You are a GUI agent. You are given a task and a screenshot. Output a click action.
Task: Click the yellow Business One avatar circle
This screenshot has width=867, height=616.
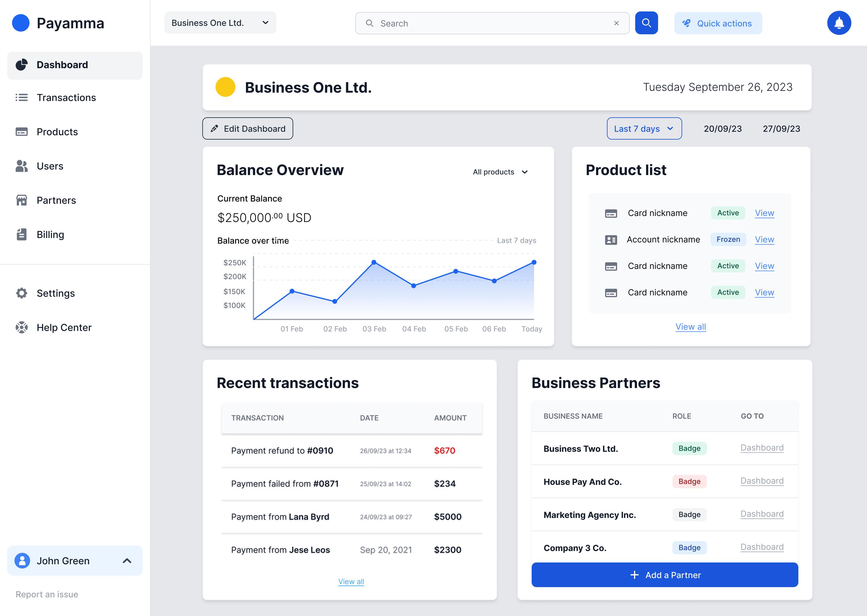pos(225,87)
